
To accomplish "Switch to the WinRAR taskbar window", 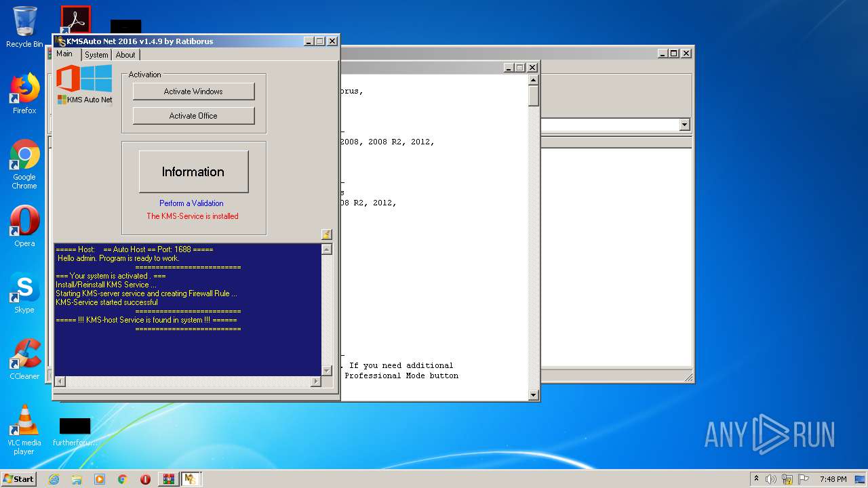I will point(169,479).
